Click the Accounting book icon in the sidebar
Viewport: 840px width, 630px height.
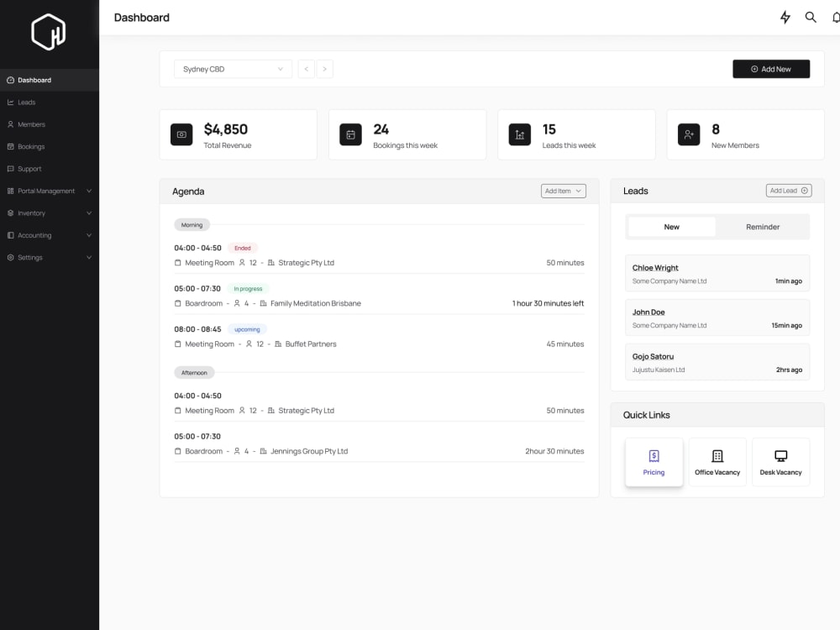point(10,235)
